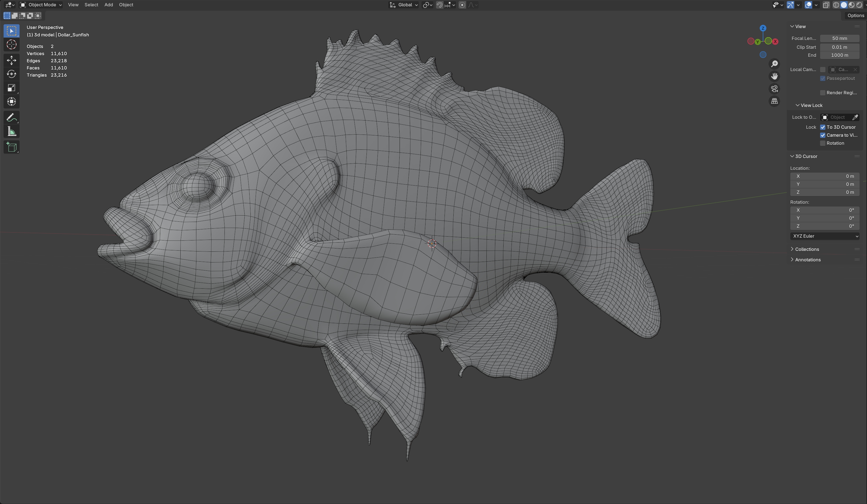This screenshot has width=867, height=504.
Task: Activate the Move tool
Action: [11, 60]
